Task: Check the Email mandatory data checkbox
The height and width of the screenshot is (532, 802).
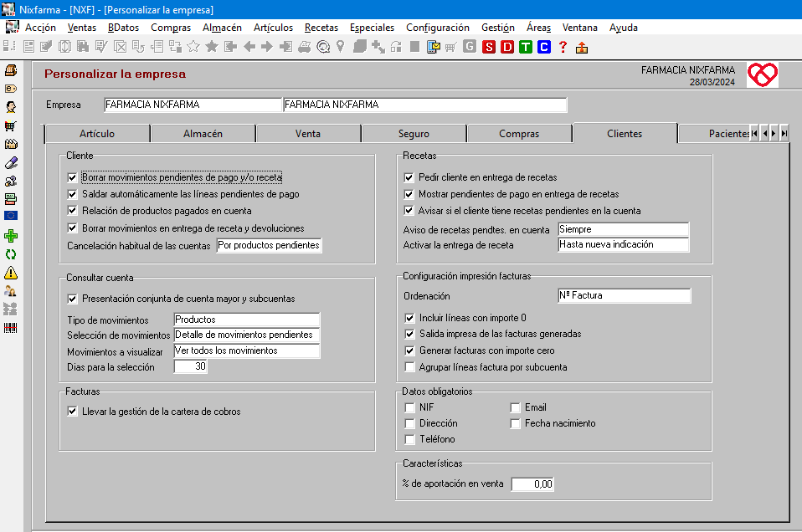Action: click(515, 407)
